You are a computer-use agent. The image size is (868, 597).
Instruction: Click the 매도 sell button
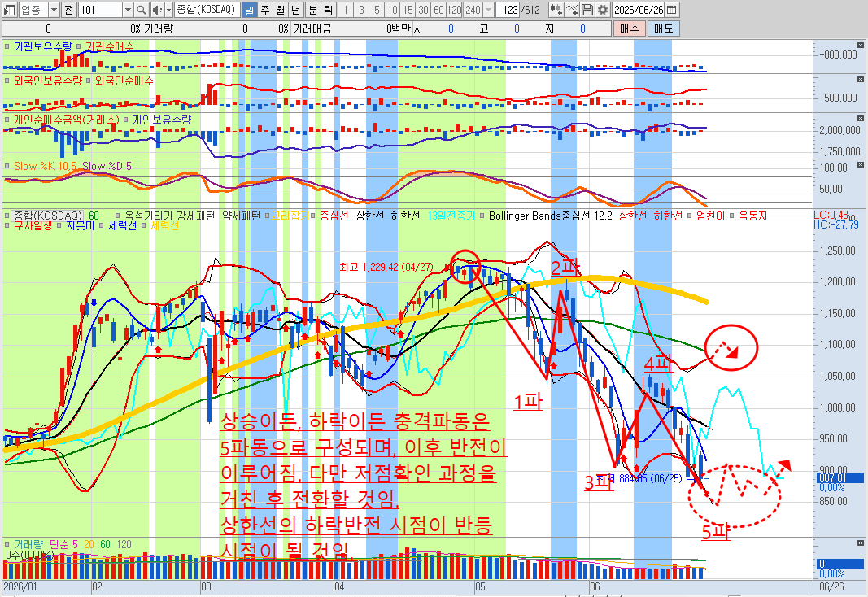point(663,28)
